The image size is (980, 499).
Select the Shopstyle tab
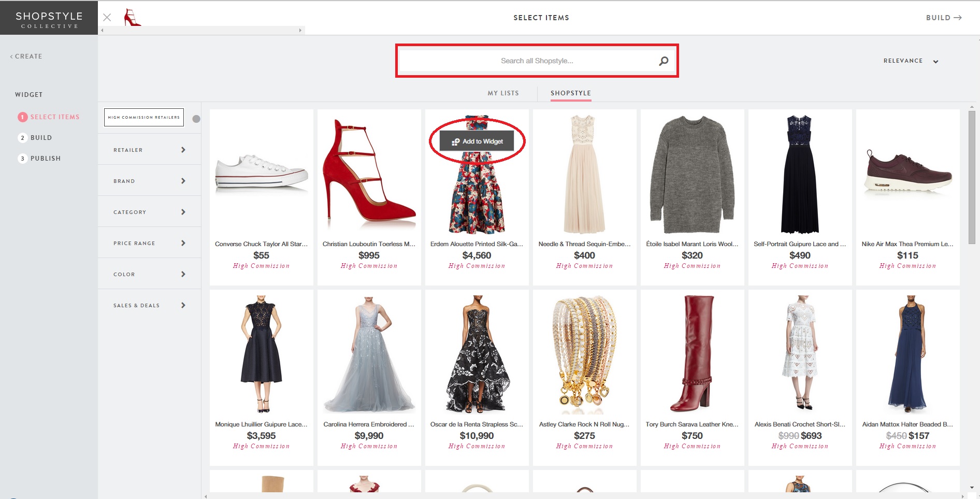[x=570, y=93]
